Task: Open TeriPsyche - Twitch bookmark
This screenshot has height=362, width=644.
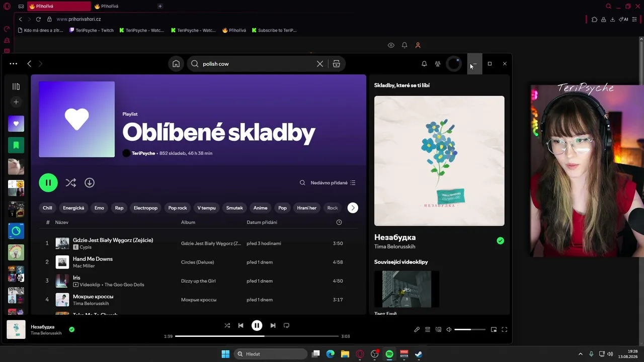Action: [x=91, y=30]
